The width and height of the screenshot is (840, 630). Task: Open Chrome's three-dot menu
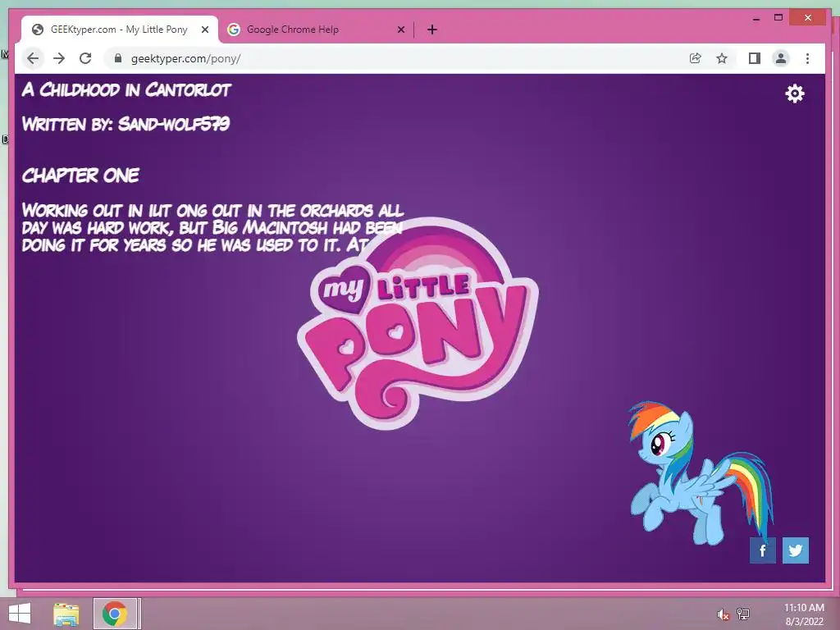(x=807, y=58)
